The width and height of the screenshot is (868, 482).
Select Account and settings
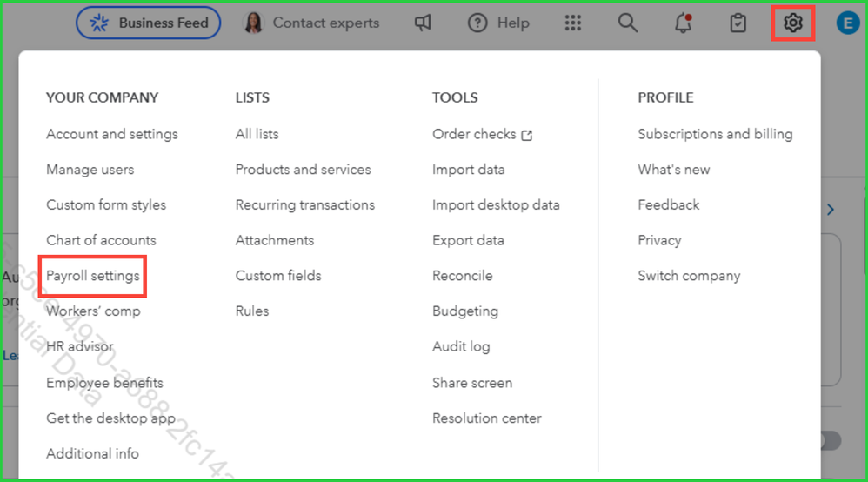(111, 134)
